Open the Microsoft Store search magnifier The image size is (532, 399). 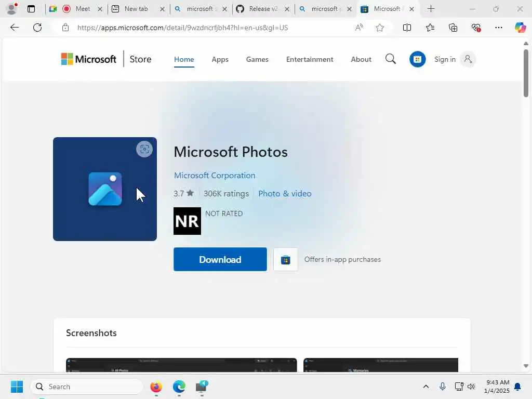point(391,59)
